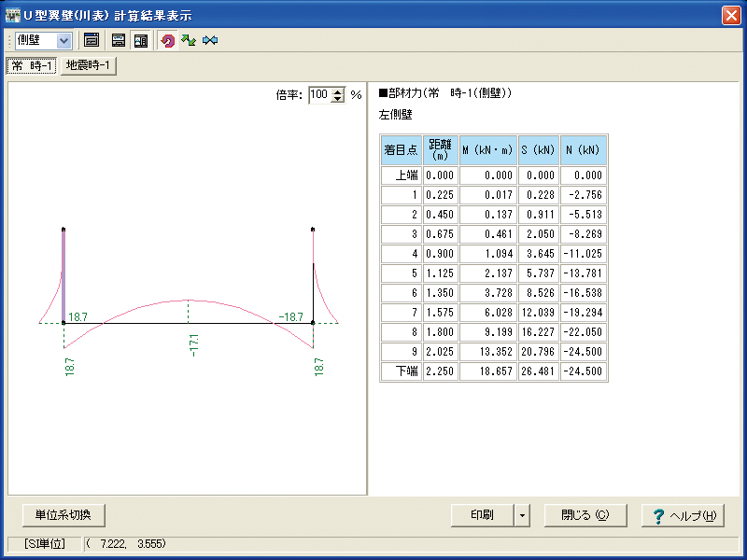Click the moment value 0.137 cell
747x560 pixels.
click(488, 215)
